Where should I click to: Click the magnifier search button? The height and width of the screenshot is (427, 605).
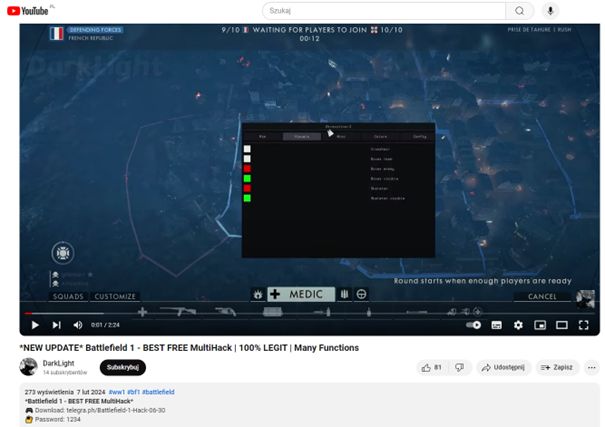point(520,11)
